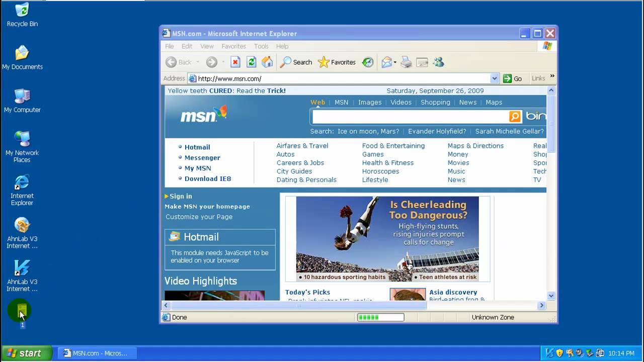The width and height of the screenshot is (644, 362).
Task: Open the Hotmail link in sidebar list
Action: pos(197,147)
